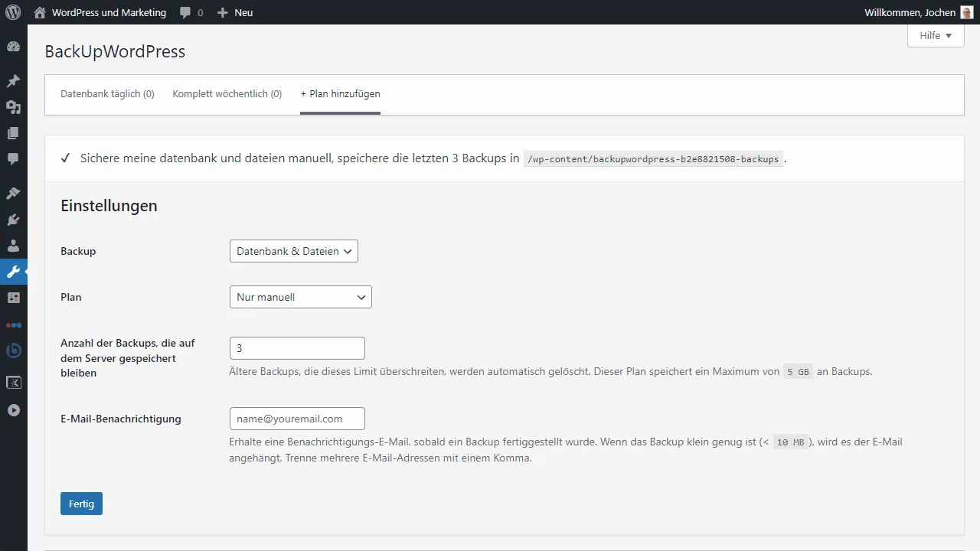The height and width of the screenshot is (551, 980).
Task: Click the 'BackUpWordPress' page title
Action: click(x=115, y=52)
